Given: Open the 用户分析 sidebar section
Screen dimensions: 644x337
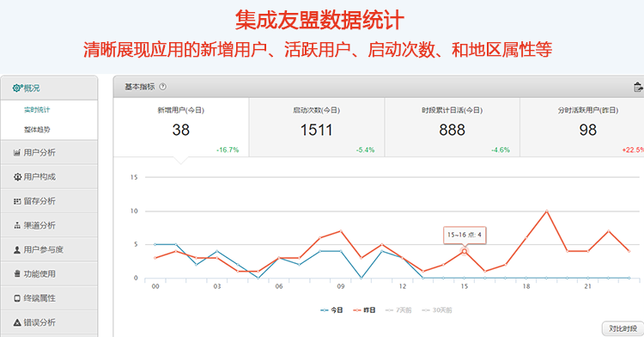Looking at the screenshot, I should [49, 152].
